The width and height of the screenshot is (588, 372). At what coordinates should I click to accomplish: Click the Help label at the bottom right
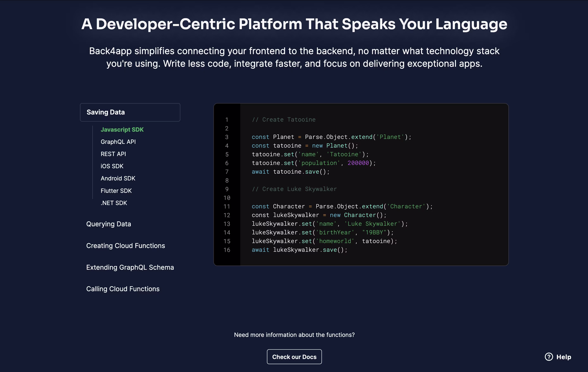(x=564, y=357)
